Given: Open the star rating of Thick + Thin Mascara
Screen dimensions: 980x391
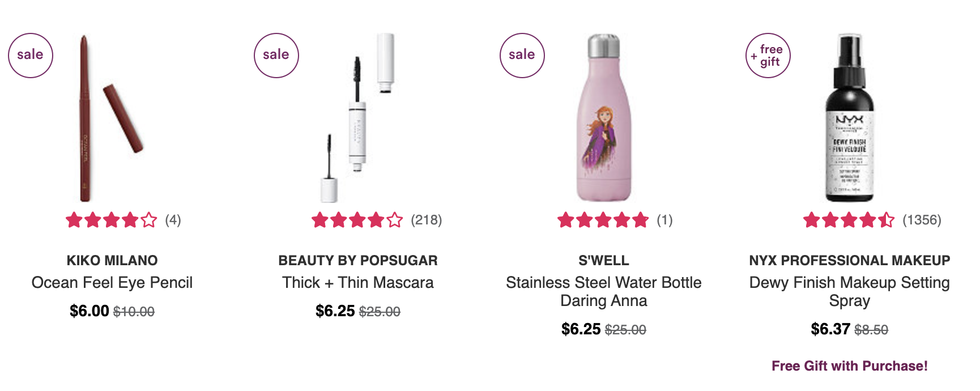Looking at the screenshot, I should click(357, 220).
